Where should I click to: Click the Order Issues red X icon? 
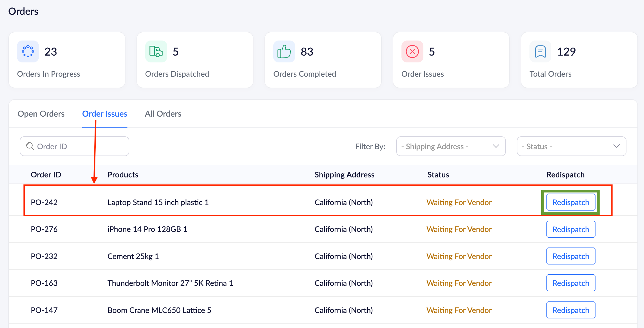pos(412,51)
